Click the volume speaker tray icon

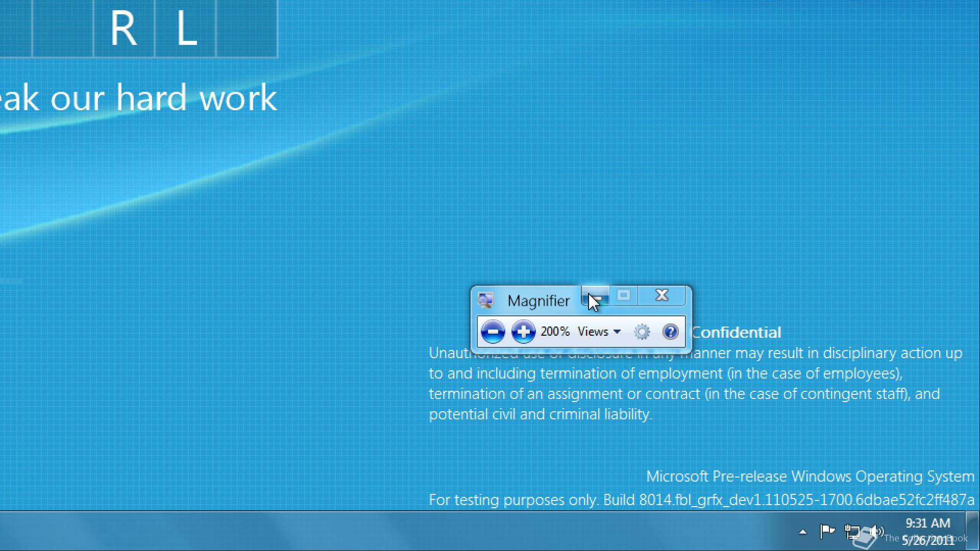pyautogui.click(x=877, y=532)
